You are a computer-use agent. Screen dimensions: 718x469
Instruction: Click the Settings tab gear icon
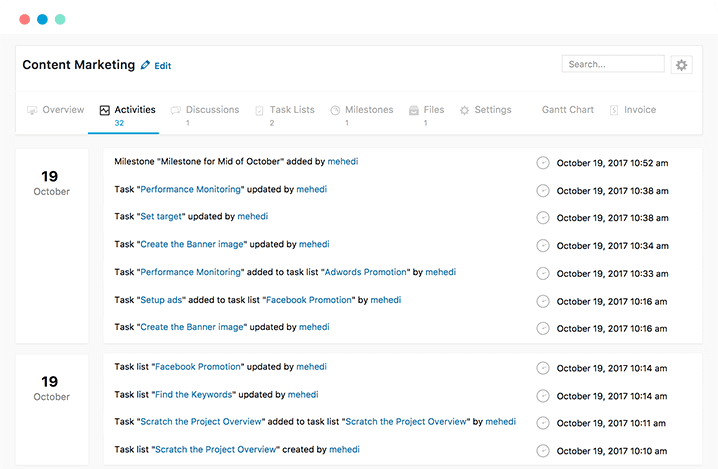[x=464, y=110]
